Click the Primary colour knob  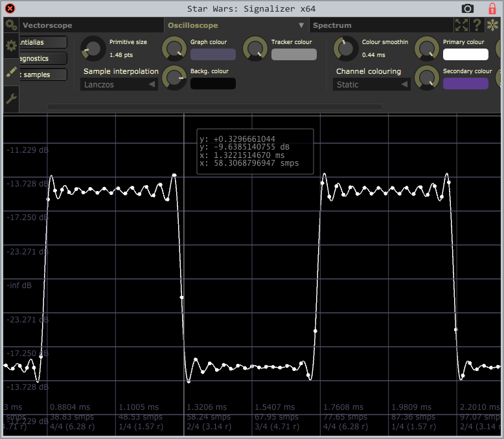pos(426,49)
